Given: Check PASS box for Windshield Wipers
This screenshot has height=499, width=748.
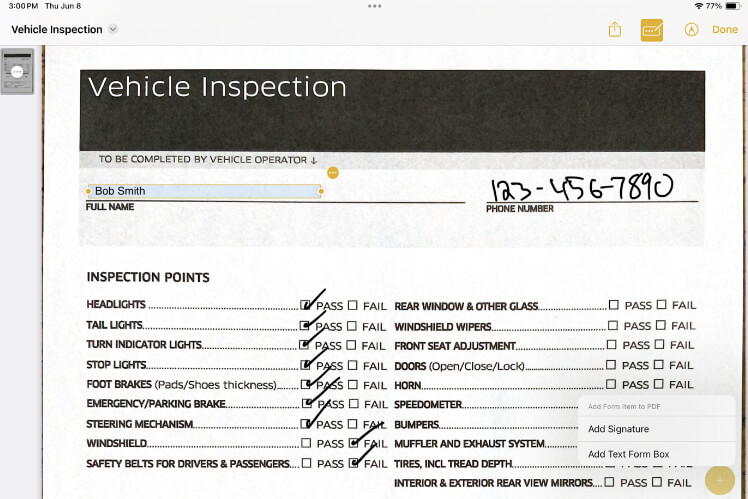Looking at the screenshot, I should 613,325.
